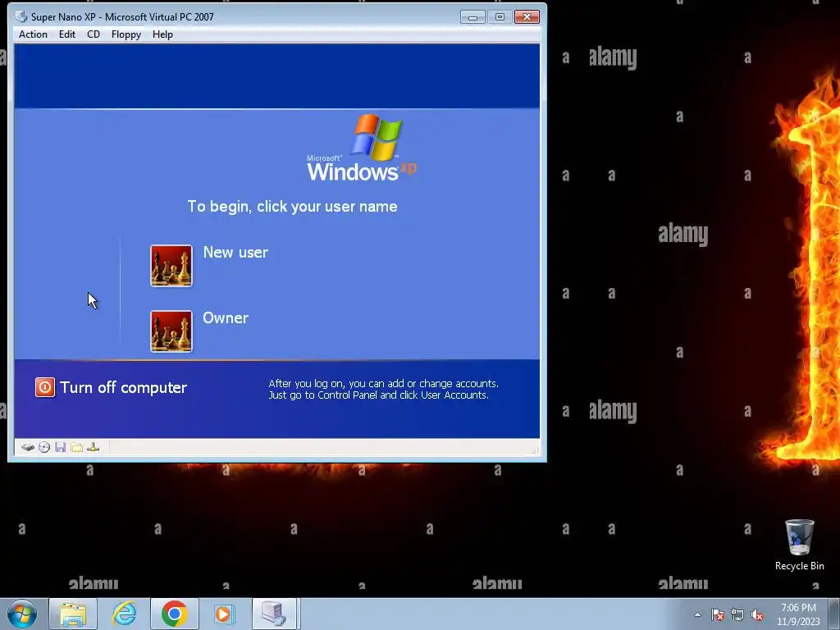Select Virtual PC taskbar button
Screen dimensions: 840x630
(274, 614)
